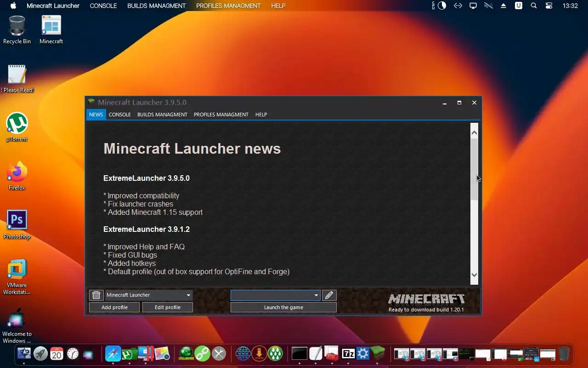Switch to the NEWS tab in the launcher
This screenshot has height=368, width=588.
[96, 115]
